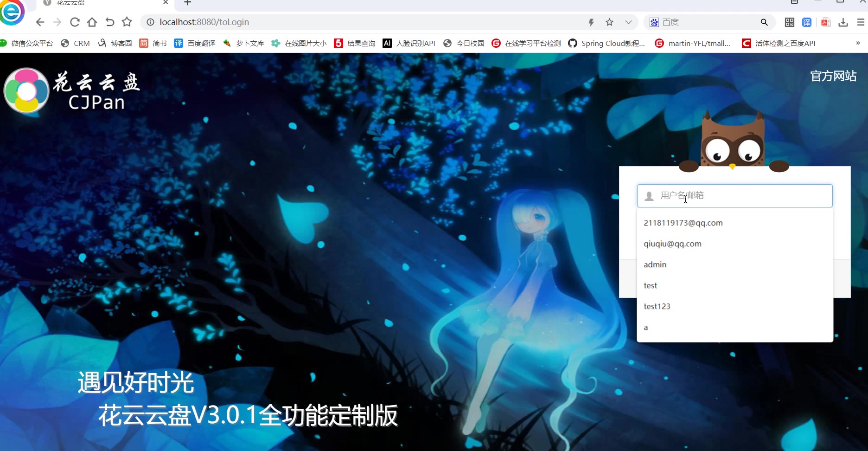The width and height of the screenshot is (868, 451).
Task: Choose test from the autocomplete list
Action: [x=735, y=285]
